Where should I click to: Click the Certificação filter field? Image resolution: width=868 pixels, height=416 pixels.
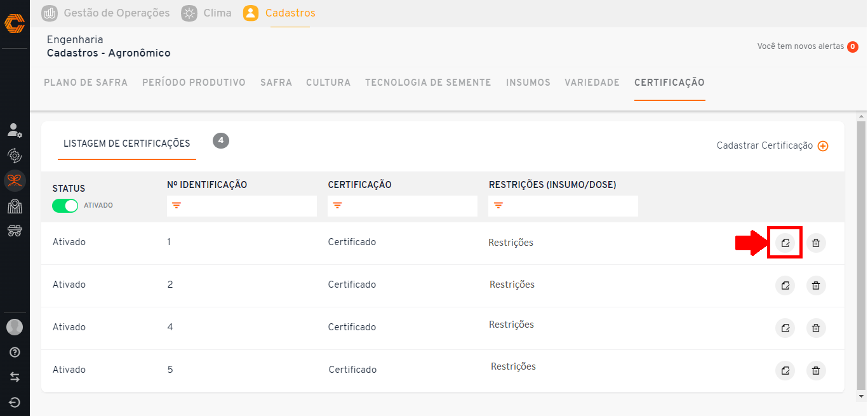[x=403, y=206]
